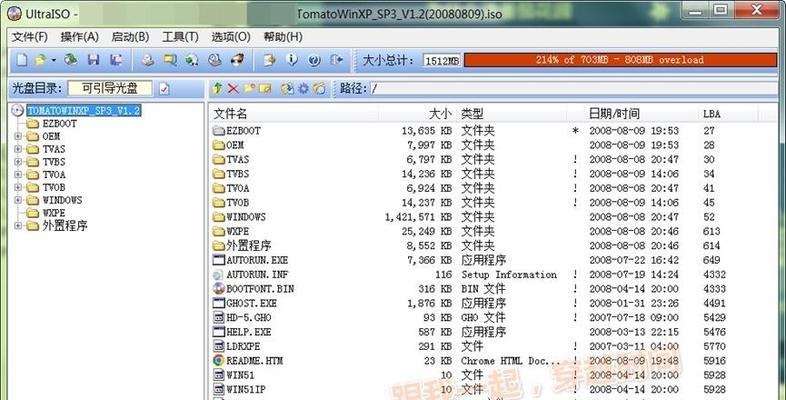Expand the TVOB tree node
The width and height of the screenshot is (786, 400).
click(18, 187)
